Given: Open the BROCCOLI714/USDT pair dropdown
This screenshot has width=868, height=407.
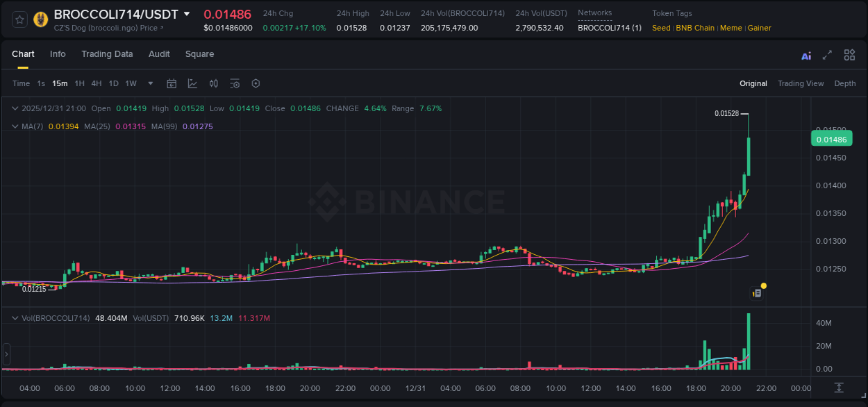Looking at the screenshot, I should [x=187, y=13].
